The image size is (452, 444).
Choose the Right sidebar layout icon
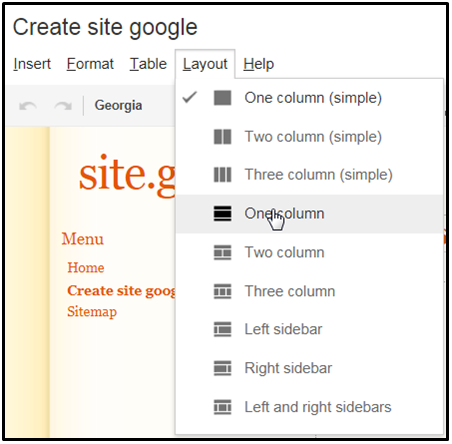pyautogui.click(x=222, y=368)
